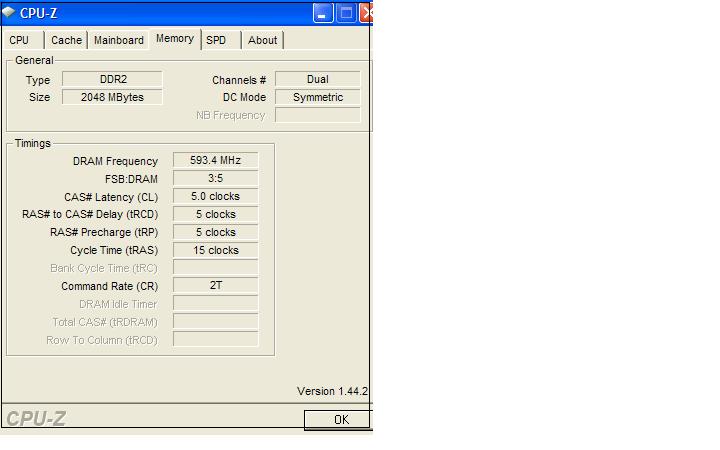Click the Command Rate (CR) label
Image resolution: width=720 pixels, height=450 pixels.
pos(109,287)
